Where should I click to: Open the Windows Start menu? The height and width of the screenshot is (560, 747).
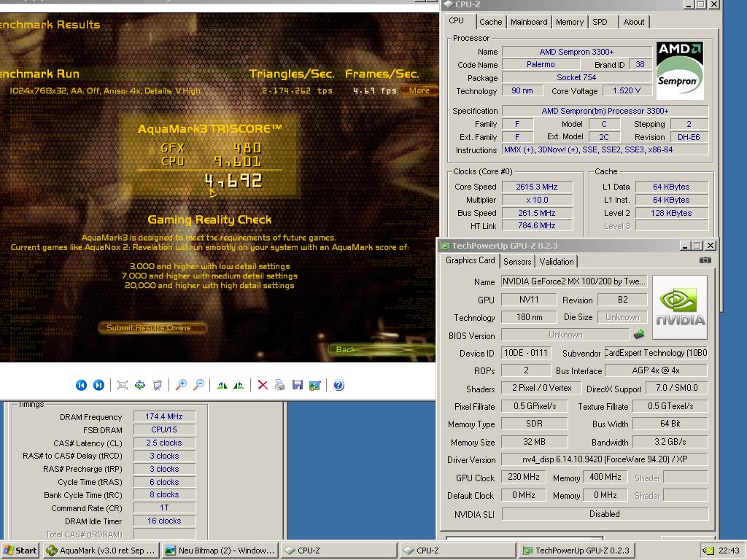20,551
